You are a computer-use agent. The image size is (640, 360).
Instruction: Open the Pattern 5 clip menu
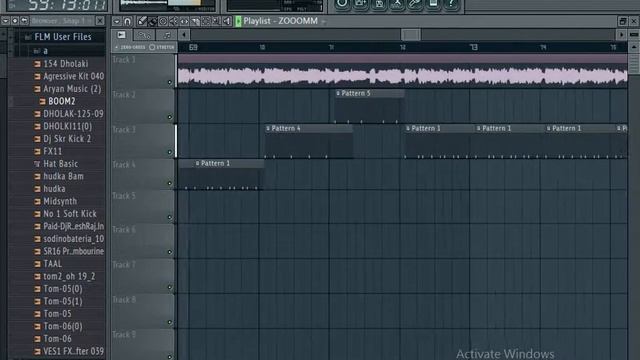(x=338, y=93)
